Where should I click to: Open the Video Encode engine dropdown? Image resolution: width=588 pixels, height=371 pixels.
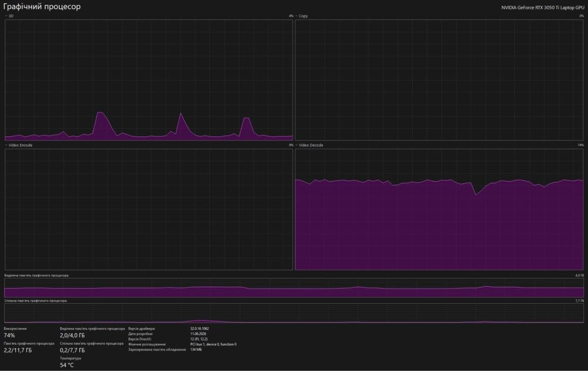(x=19, y=145)
